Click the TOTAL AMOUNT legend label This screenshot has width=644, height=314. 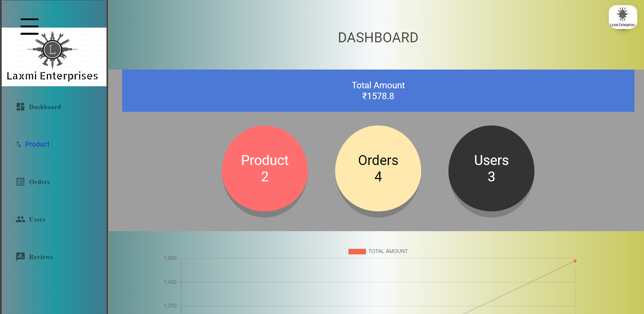(x=388, y=251)
